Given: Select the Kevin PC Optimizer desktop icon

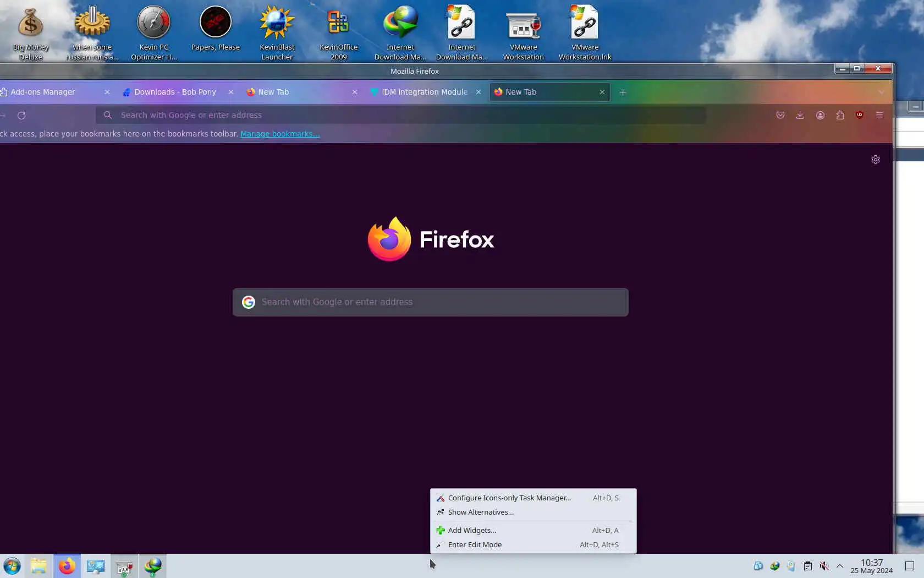Looking at the screenshot, I should 154,32.
